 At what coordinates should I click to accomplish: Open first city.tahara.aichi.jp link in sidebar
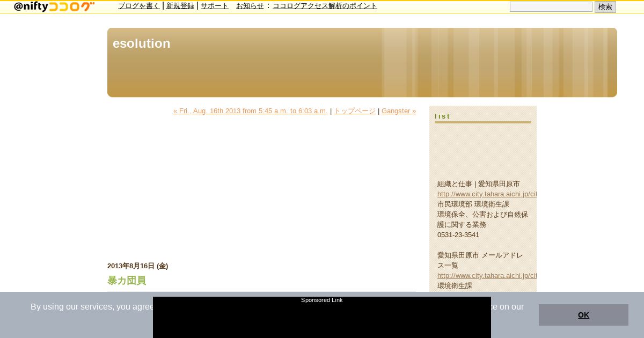(x=487, y=194)
